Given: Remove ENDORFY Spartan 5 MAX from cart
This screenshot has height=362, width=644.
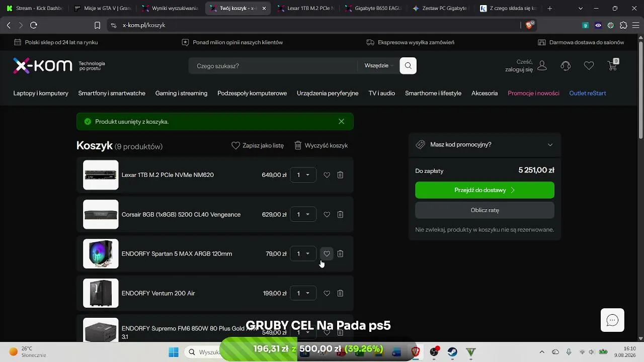Looking at the screenshot, I should coord(340,254).
